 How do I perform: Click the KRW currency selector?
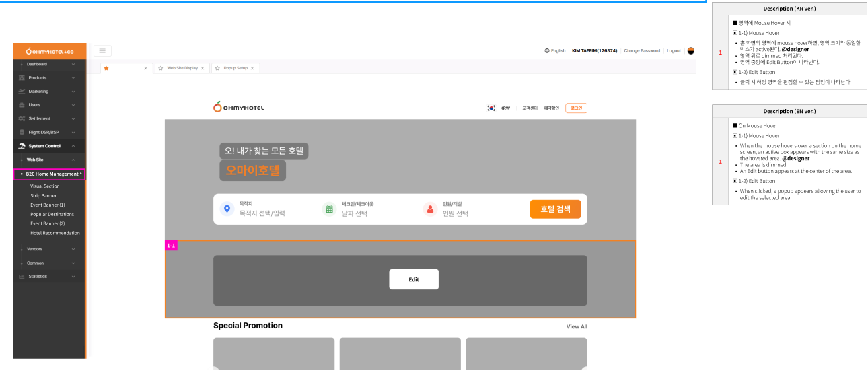tap(505, 108)
